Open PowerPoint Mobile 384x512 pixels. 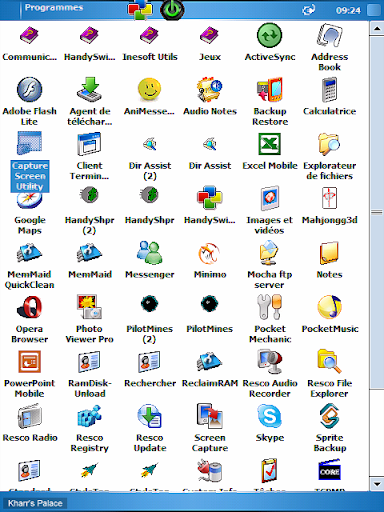click(x=29, y=361)
